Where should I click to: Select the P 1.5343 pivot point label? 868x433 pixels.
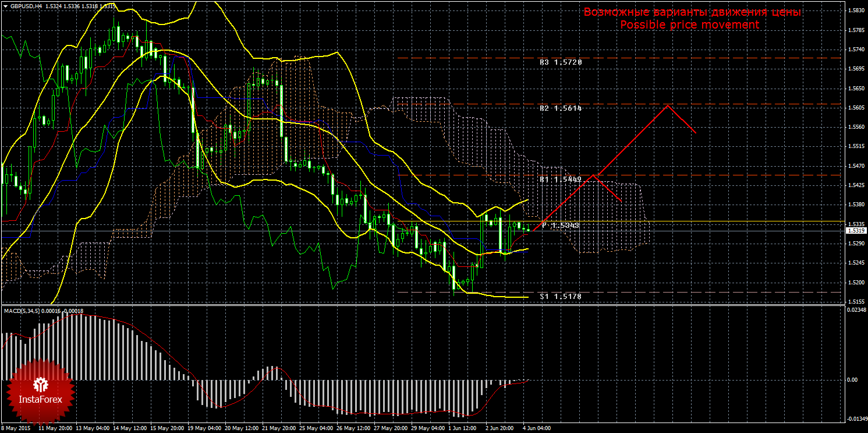tap(560, 225)
